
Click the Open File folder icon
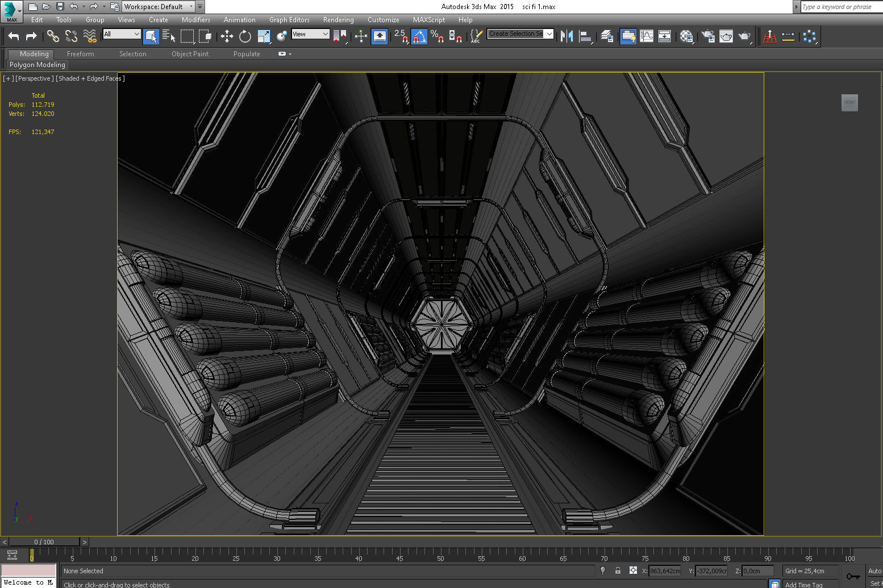pyautogui.click(x=46, y=7)
